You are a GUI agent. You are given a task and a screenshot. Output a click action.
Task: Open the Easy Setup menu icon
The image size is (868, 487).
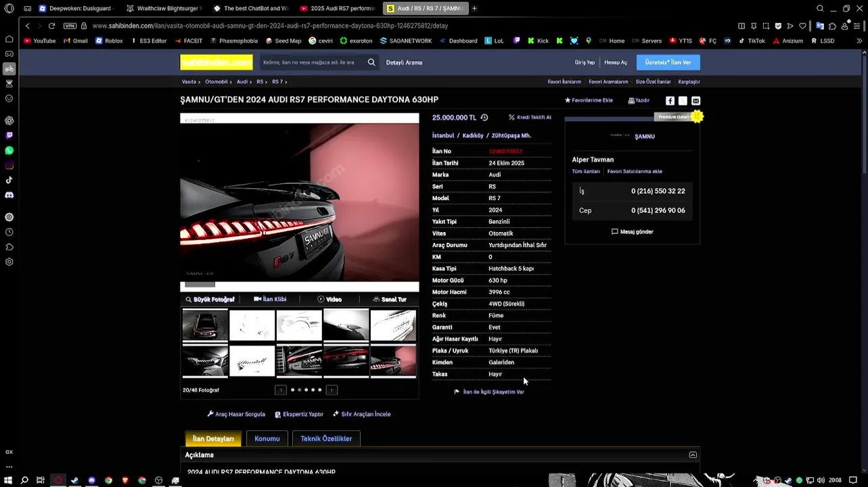click(x=856, y=26)
